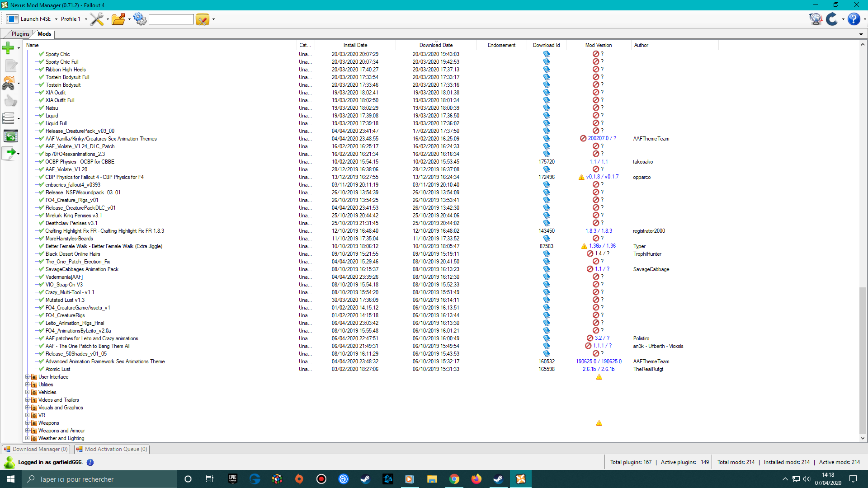Toggle the checkmark for Ribbon High Heels
Image resolution: width=868 pixels, height=488 pixels.
[42, 70]
